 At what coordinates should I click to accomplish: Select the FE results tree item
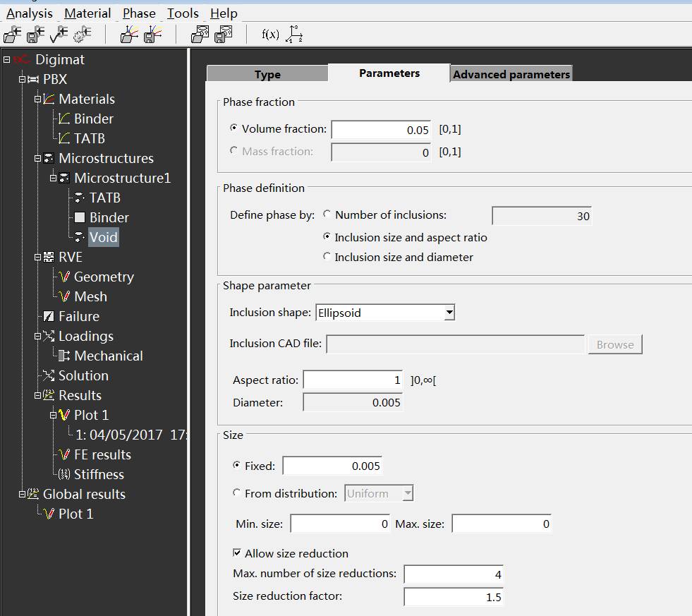click(x=102, y=455)
